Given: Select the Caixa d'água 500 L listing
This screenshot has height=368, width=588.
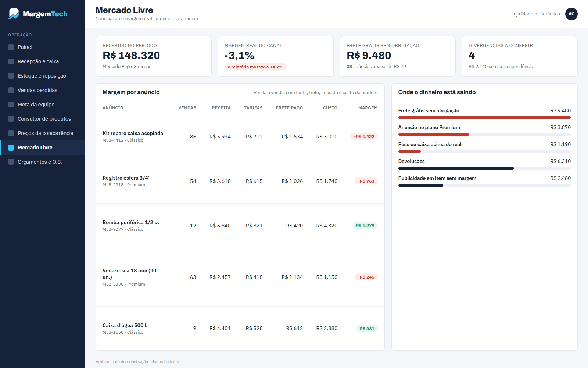Looking at the screenshot, I should click(240, 328).
